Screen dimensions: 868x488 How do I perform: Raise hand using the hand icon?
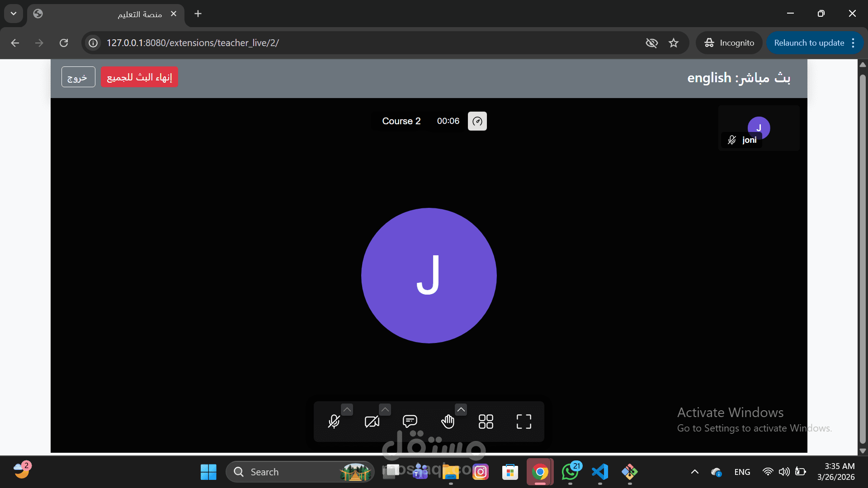[448, 422]
